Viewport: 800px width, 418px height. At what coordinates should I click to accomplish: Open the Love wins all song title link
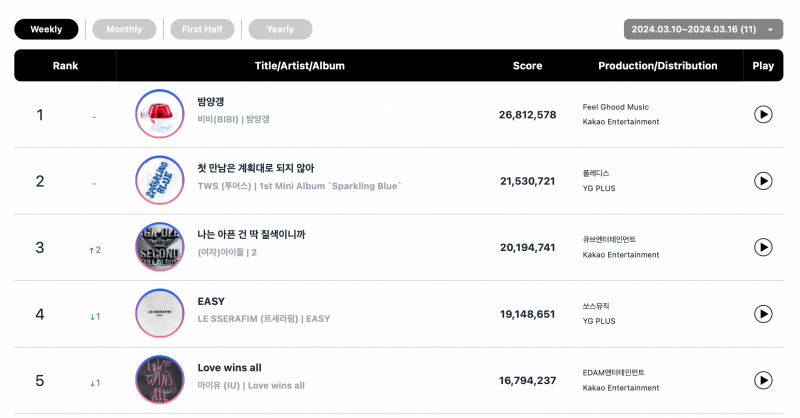[x=230, y=367]
